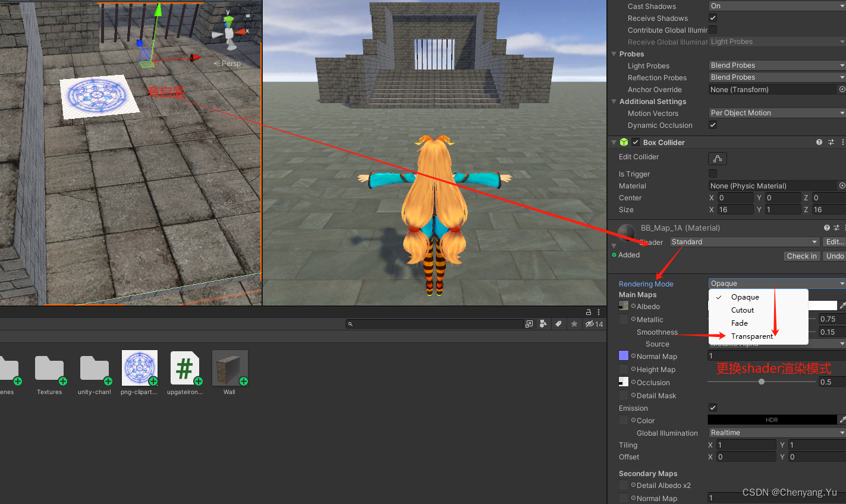Collapse the Box Collider component
Screen dimensions: 846x504
pos(614,143)
